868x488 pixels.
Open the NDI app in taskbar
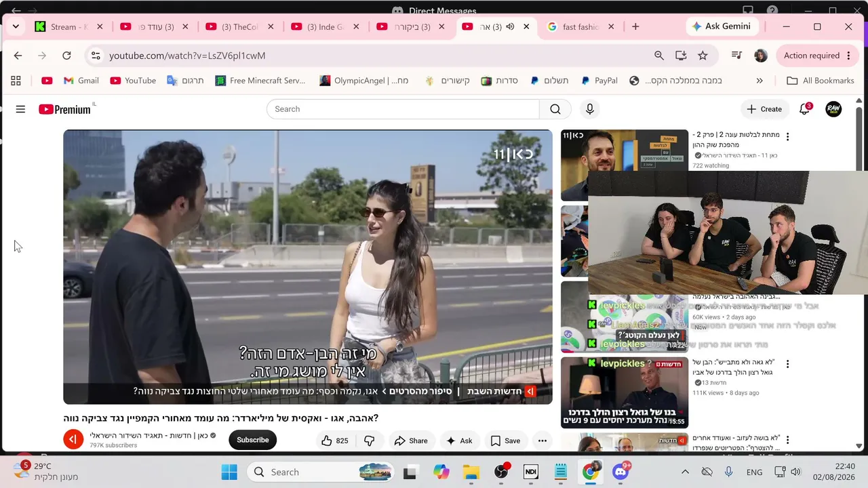[530, 472]
